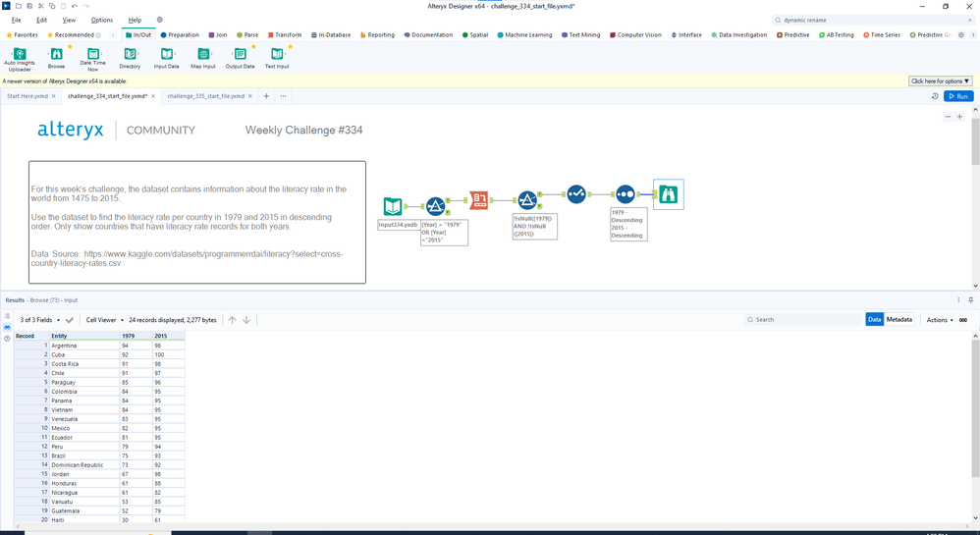The width and height of the screenshot is (980, 535).
Task: Select the Select tool with checkmark on canvas
Action: (x=576, y=194)
